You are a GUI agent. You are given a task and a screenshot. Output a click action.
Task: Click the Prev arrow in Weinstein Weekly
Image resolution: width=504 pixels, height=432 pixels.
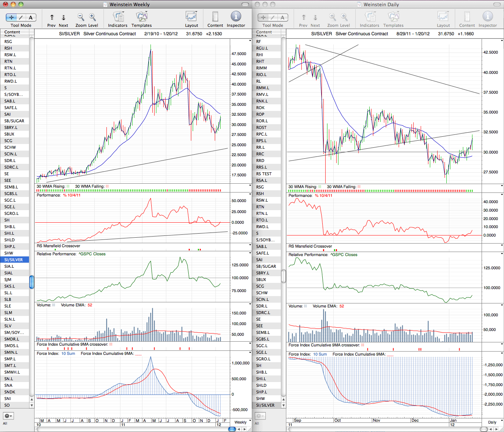(52, 17)
